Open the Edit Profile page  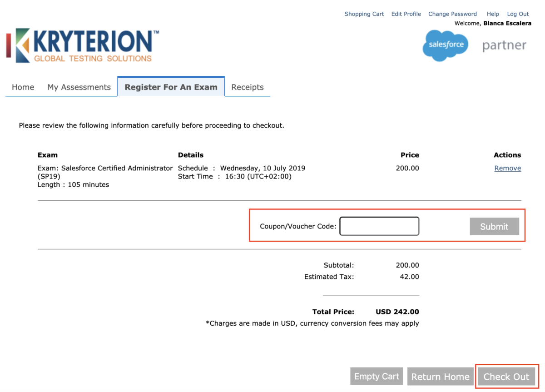406,14
